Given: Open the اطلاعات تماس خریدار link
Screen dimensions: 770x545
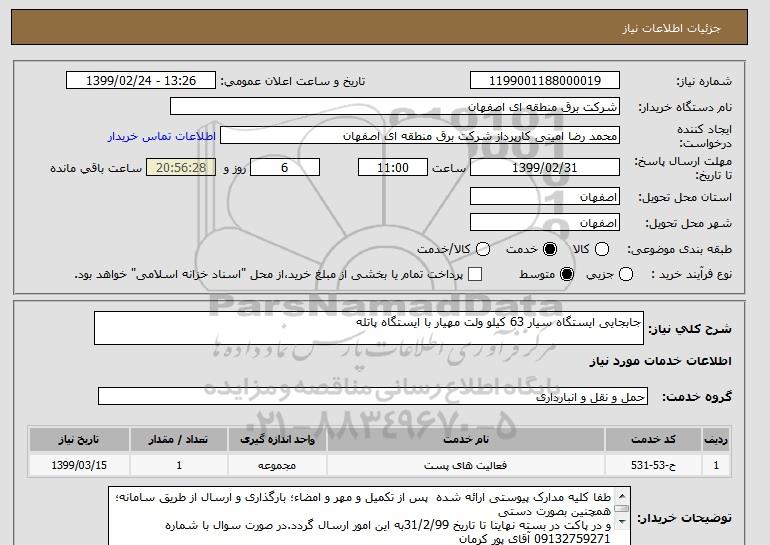Looking at the screenshot, I should click(x=162, y=136).
